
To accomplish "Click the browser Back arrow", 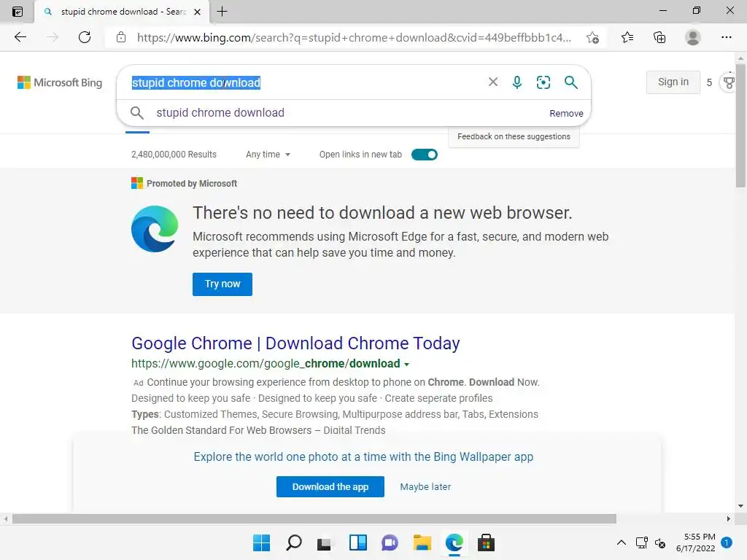I will (20, 37).
